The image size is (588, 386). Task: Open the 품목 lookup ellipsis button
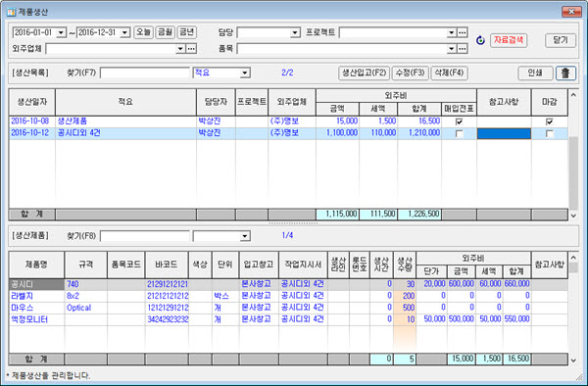click(463, 49)
